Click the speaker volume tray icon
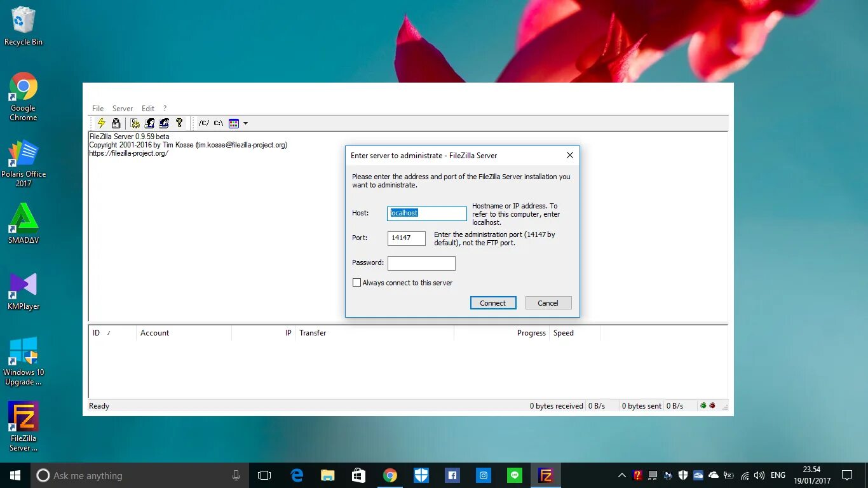Screen dimensions: 868x488 pyautogui.click(x=759, y=475)
